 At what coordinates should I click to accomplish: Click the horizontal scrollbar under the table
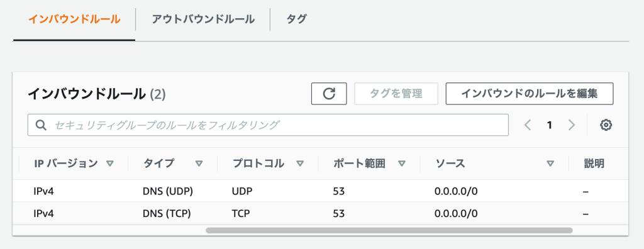[389, 231]
